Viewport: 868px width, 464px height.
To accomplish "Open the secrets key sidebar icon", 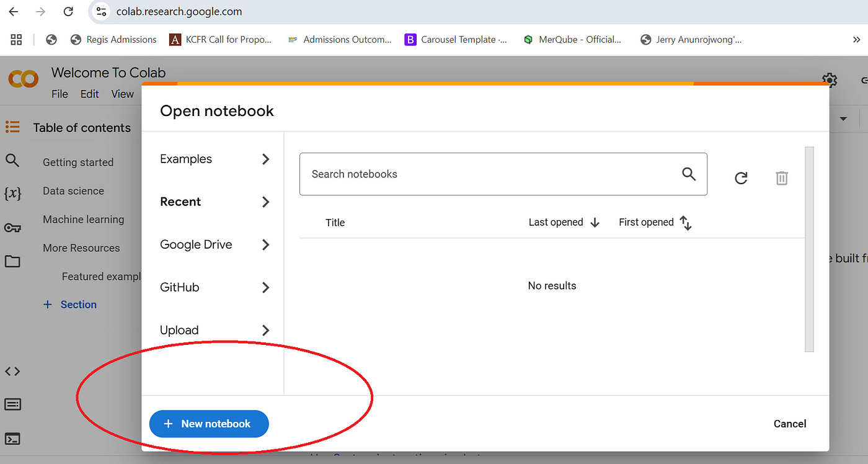I will 12,228.
